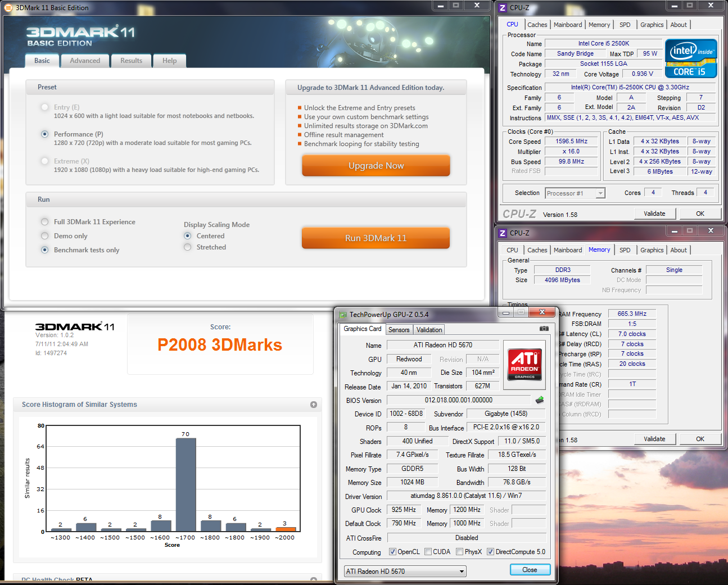Screen dimensions: 728x585
Task: Choose Demo only run option
Action: point(44,236)
